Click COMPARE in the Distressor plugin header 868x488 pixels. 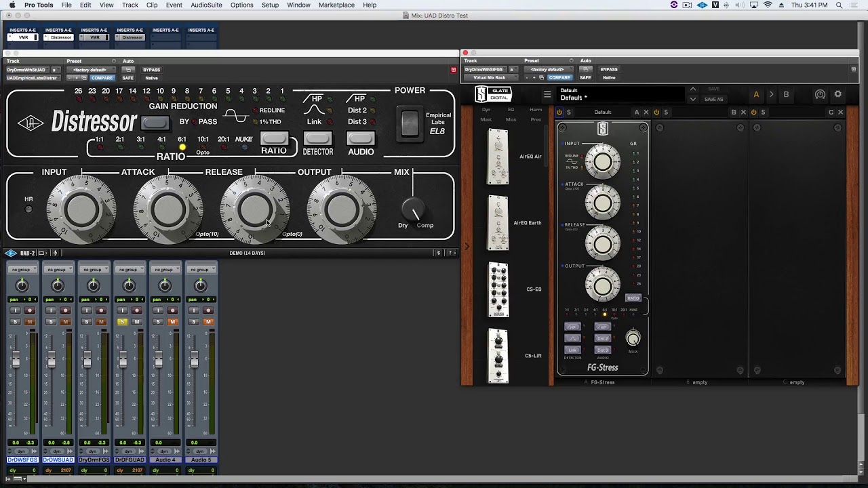[102, 78]
